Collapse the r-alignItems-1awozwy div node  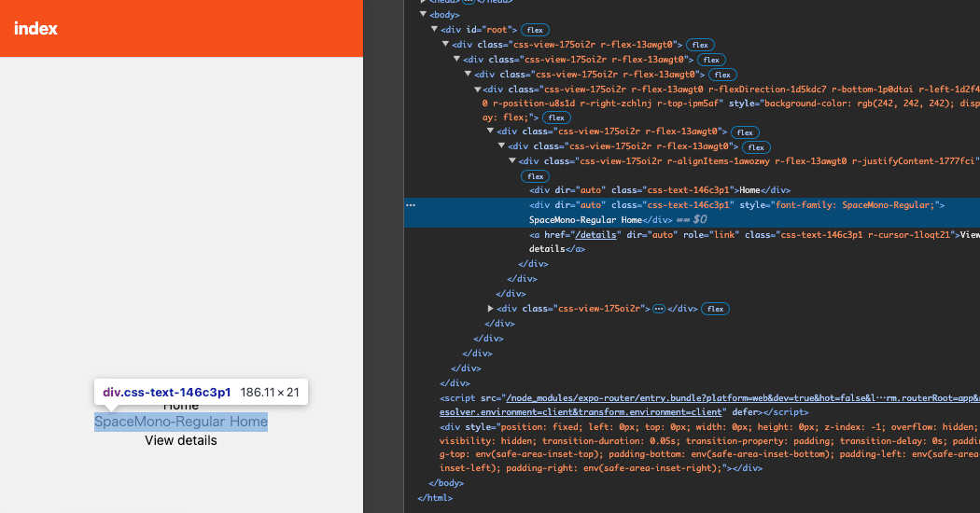click(x=512, y=160)
